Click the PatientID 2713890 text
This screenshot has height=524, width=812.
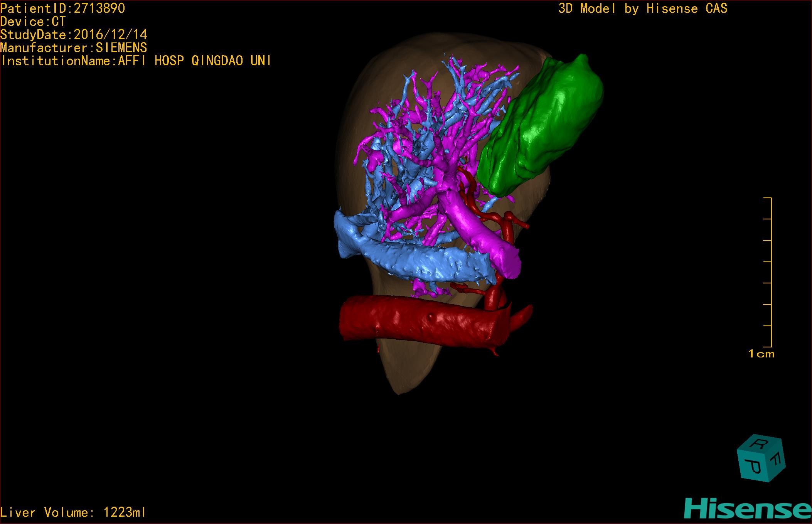coord(62,8)
